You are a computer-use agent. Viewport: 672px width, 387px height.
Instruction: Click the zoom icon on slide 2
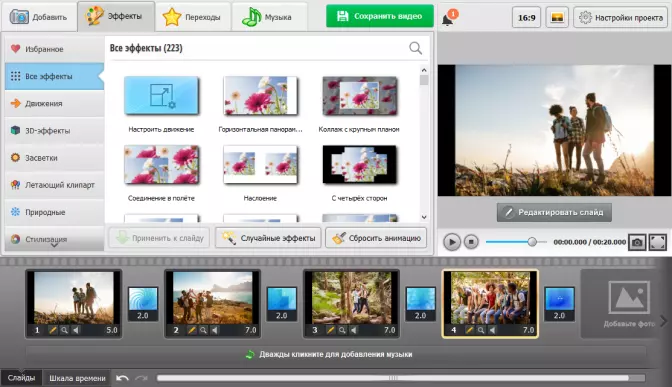[x=203, y=330]
